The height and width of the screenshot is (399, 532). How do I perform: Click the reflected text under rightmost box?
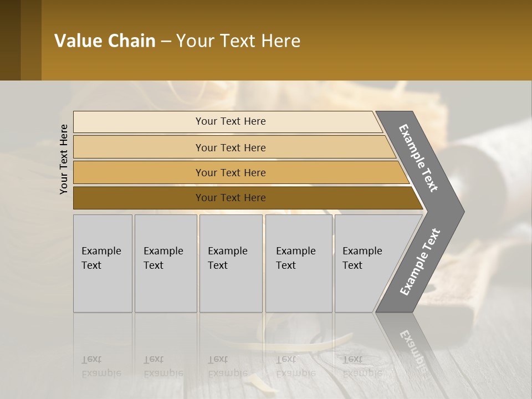coord(362,366)
